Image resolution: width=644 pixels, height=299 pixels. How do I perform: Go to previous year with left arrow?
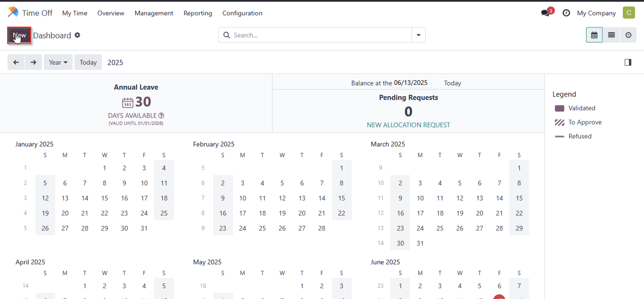[x=16, y=62]
